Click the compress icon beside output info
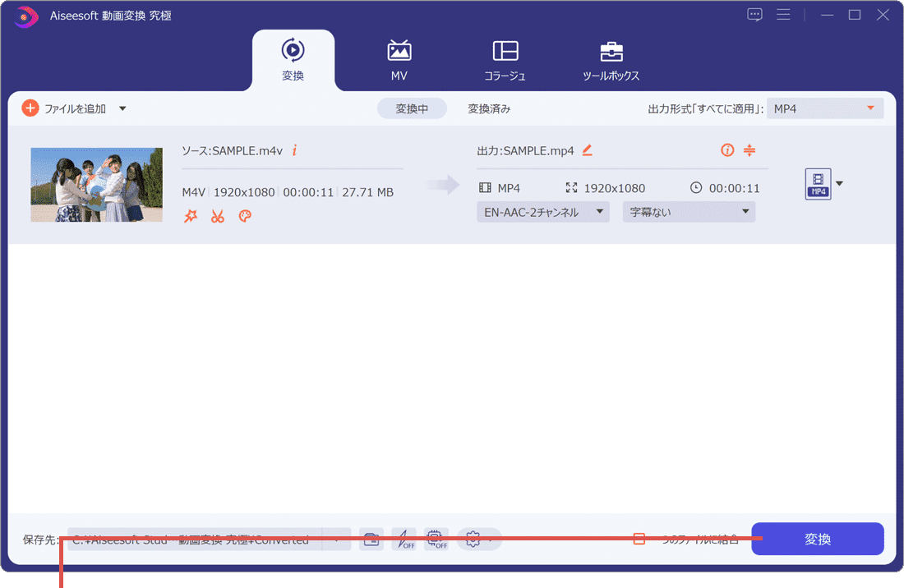Viewport: 904px width, 588px height. pyautogui.click(x=749, y=150)
